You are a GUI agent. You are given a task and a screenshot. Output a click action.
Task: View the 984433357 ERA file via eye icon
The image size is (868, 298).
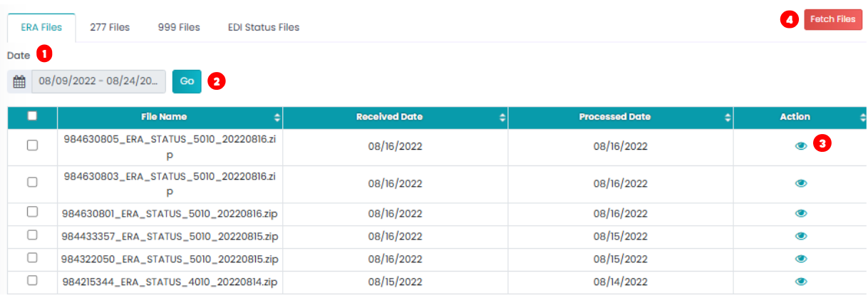click(801, 236)
